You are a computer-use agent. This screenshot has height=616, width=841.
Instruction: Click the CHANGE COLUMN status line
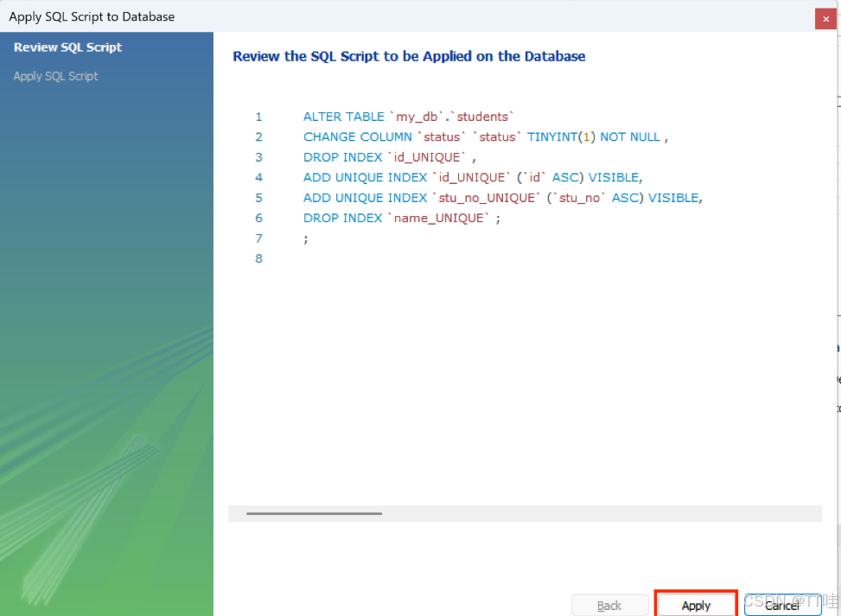[486, 137]
